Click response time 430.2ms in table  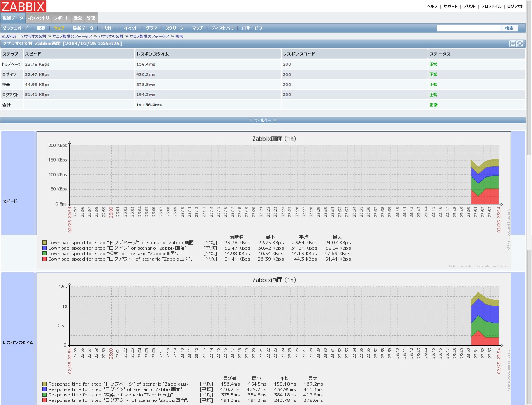[x=146, y=74]
